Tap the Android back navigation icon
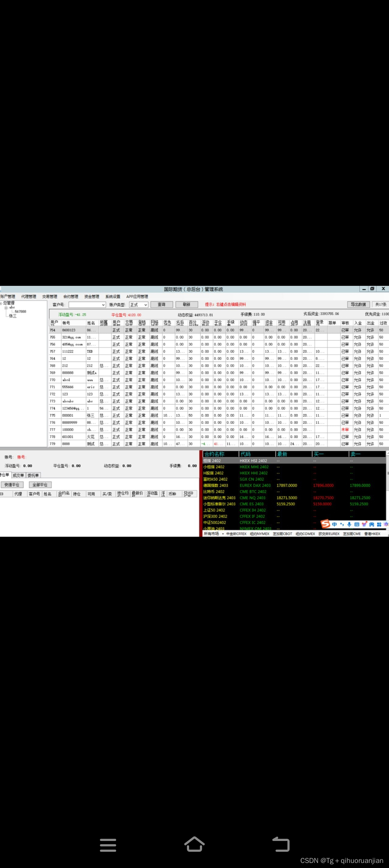Viewport: 389px width, 868px height. click(x=281, y=844)
